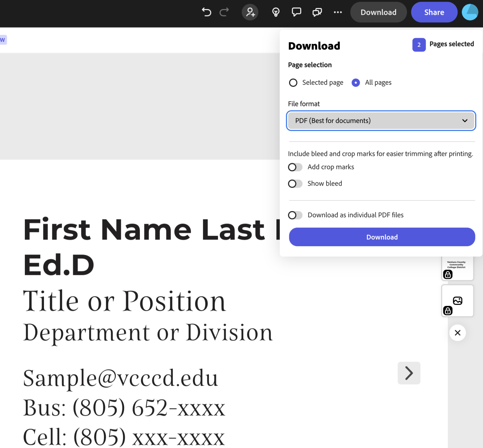Select the Selected page radio option

tap(293, 82)
